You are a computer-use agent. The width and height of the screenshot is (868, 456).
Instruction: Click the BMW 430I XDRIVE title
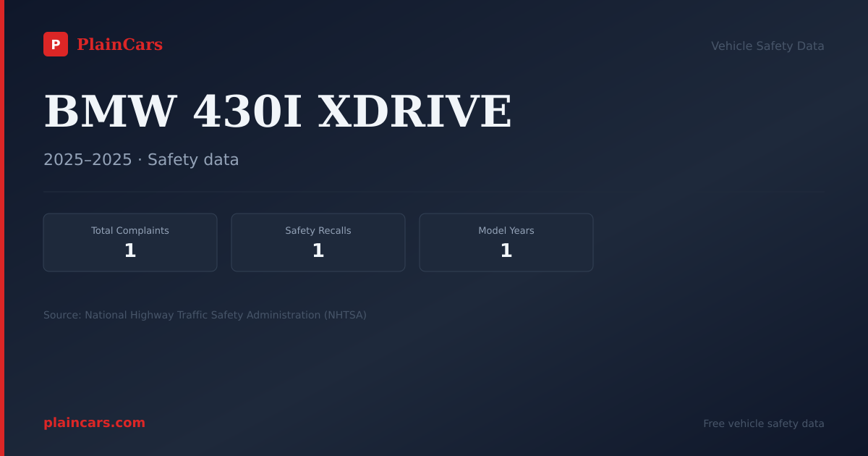[x=278, y=111]
